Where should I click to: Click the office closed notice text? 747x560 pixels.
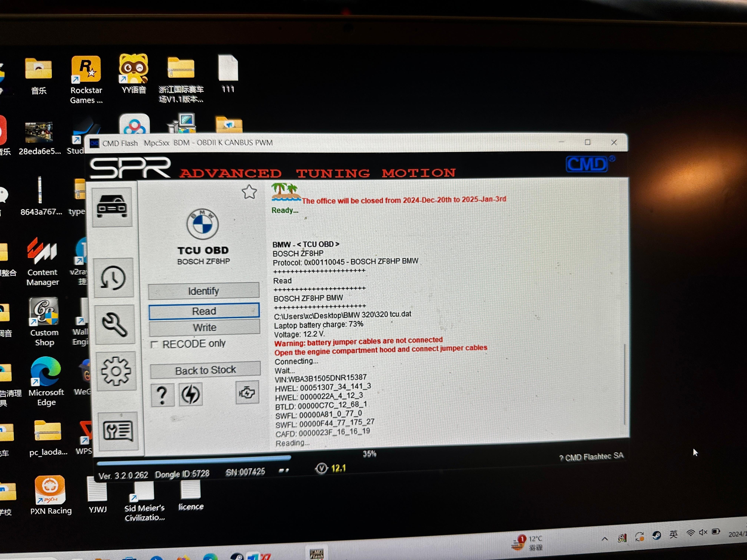point(404,200)
